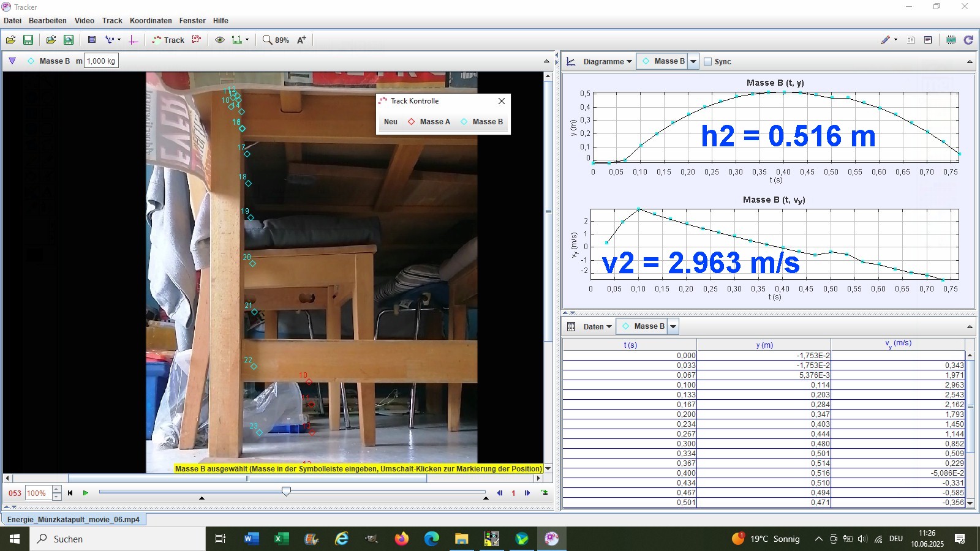
Task: Click the Save floppy disk icon
Action: click(x=28, y=40)
